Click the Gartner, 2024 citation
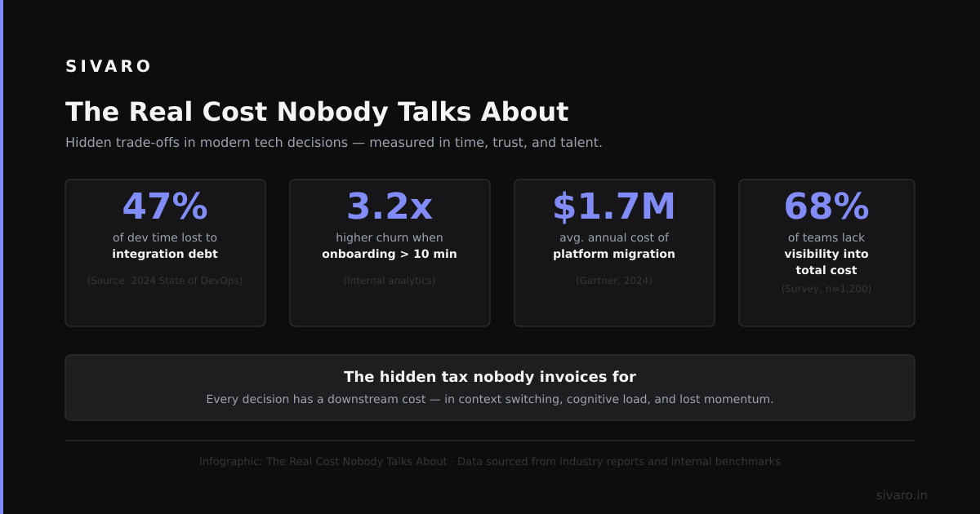The image size is (980, 514). tap(614, 281)
